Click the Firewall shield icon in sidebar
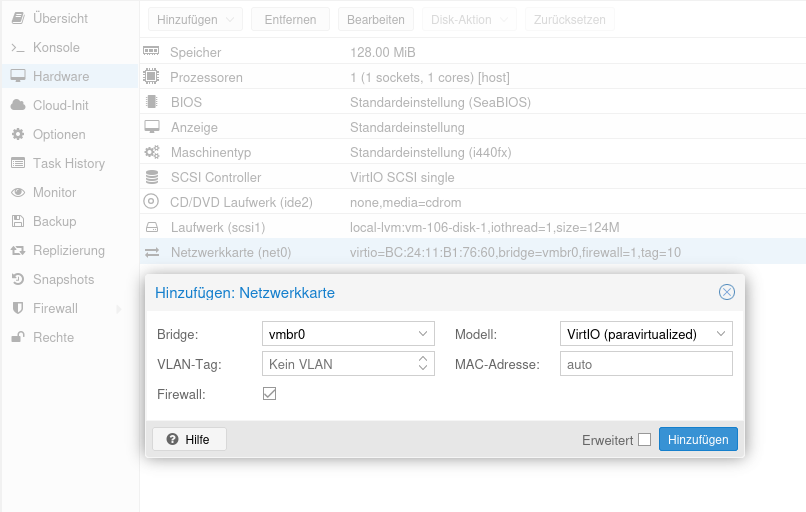 pos(17,308)
